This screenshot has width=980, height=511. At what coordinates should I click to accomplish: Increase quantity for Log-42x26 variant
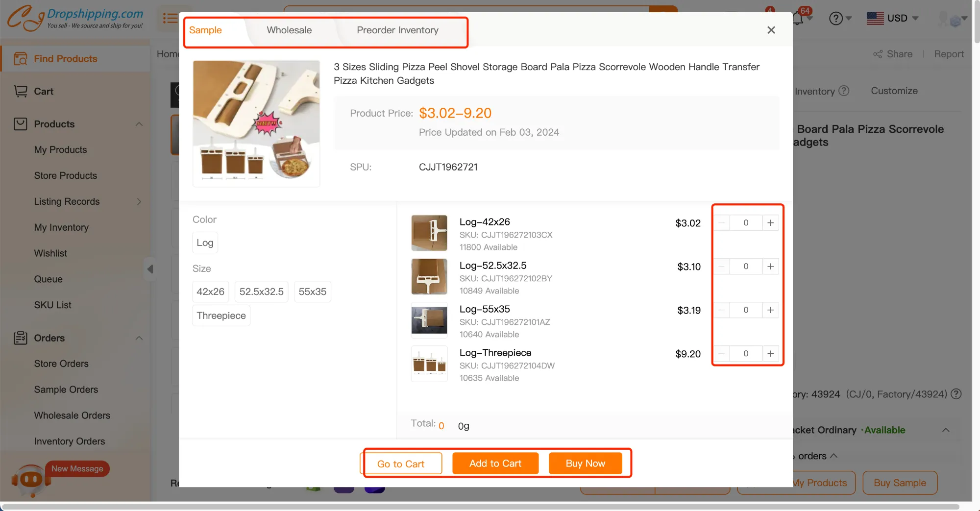coord(770,223)
